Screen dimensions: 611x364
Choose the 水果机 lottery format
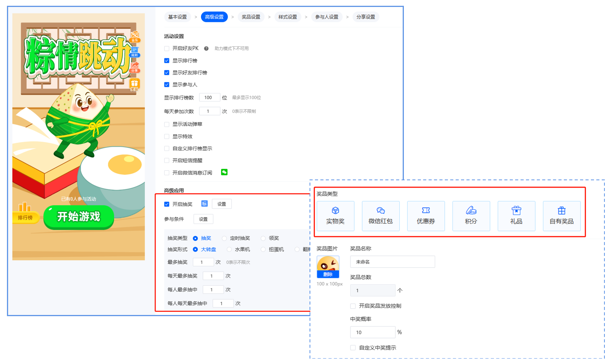[229, 249]
